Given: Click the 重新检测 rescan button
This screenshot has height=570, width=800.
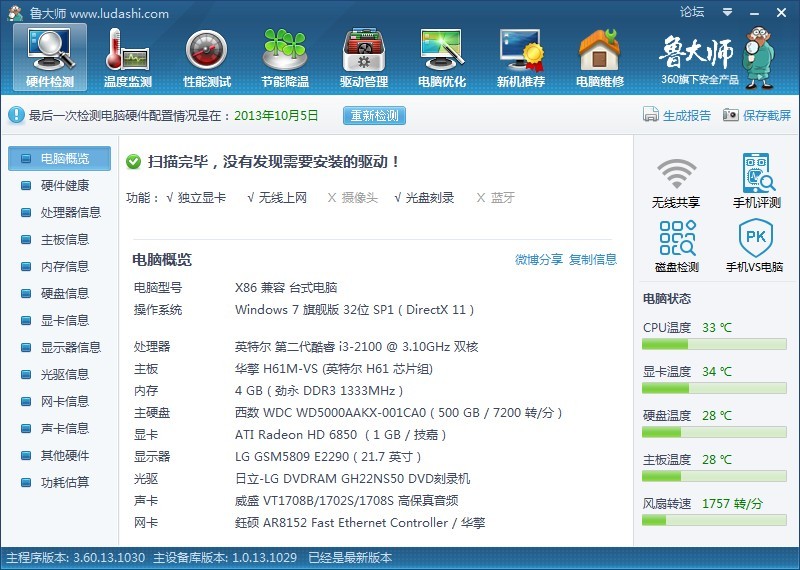Looking at the screenshot, I should pos(375,116).
